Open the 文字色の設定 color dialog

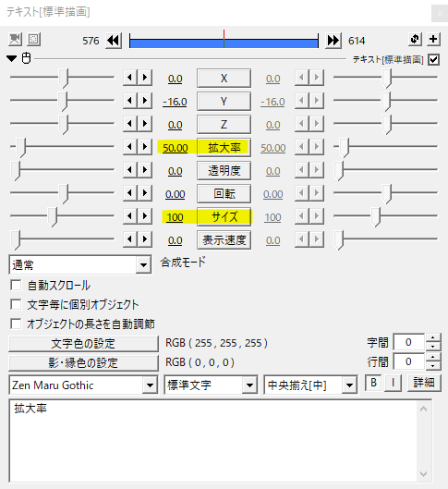tap(83, 344)
